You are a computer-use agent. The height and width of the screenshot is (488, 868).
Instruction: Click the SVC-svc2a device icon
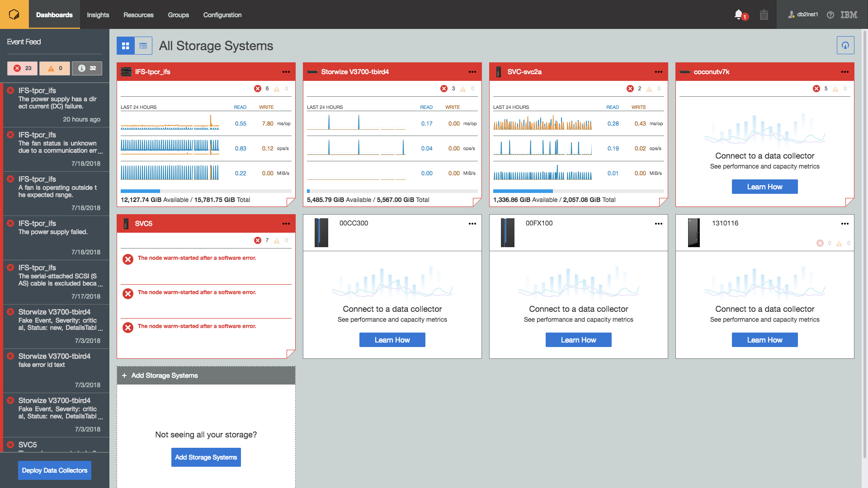coord(499,72)
